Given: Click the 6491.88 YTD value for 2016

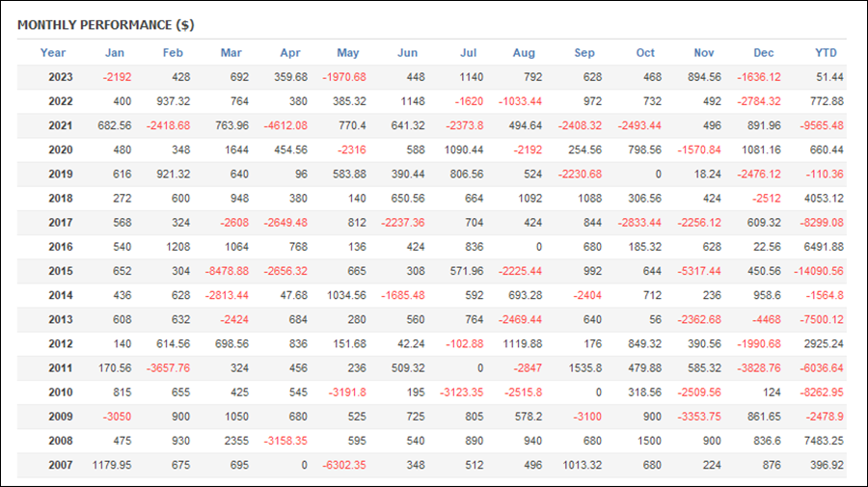Looking at the screenshot, I should tap(824, 247).
